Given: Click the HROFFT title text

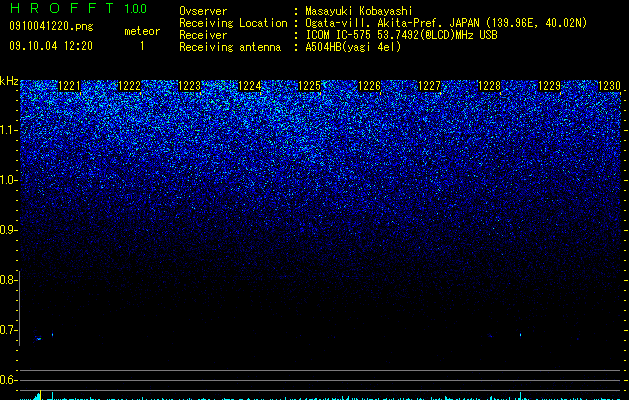Looking at the screenshot, I should (62, 8).
